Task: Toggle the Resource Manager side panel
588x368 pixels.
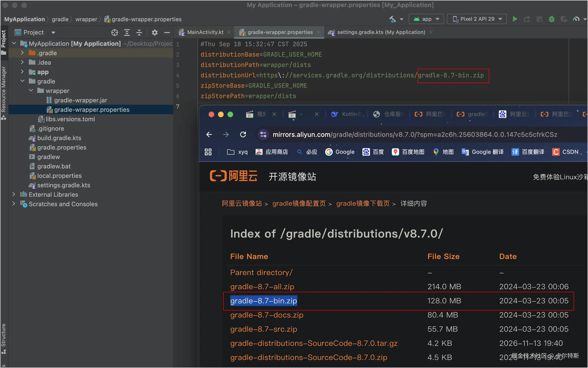Action: 3,92
